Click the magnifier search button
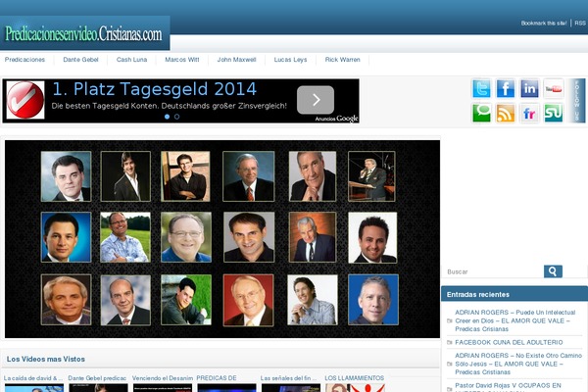 tap(553, 271)
